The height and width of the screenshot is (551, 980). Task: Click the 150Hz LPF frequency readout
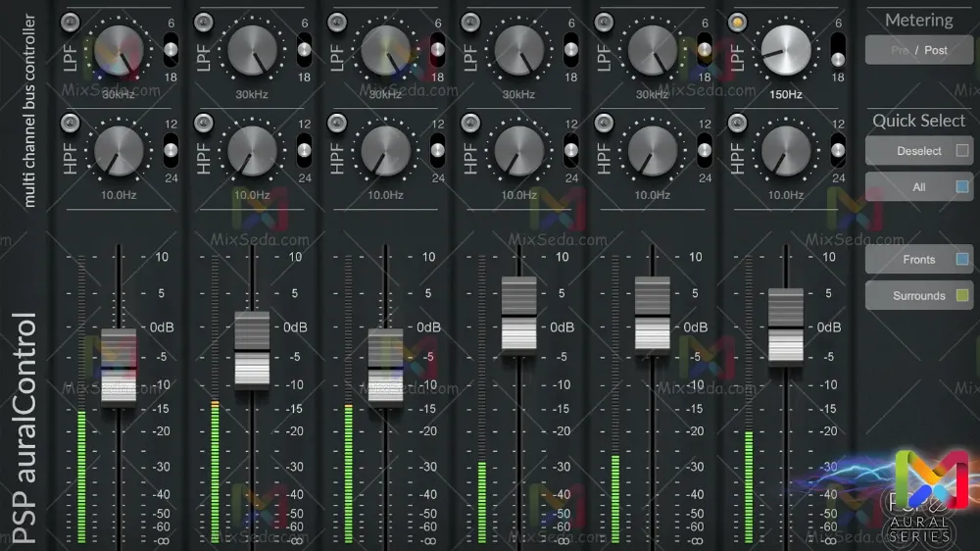785,95
